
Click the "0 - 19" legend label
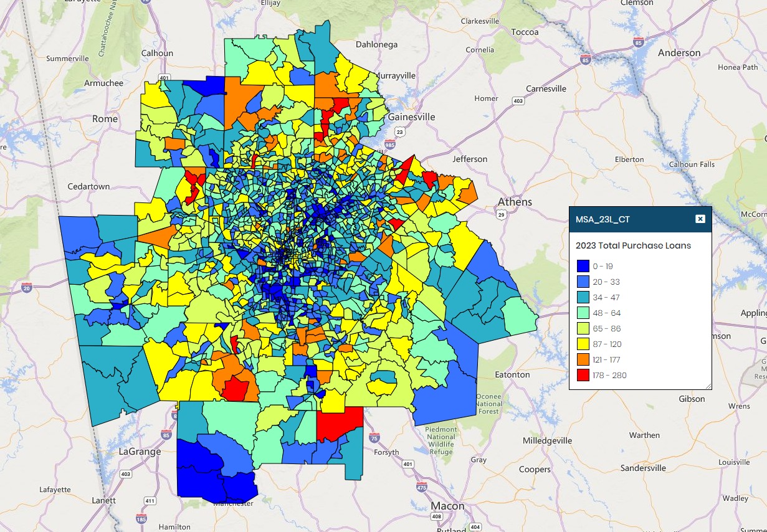[604, 266]
